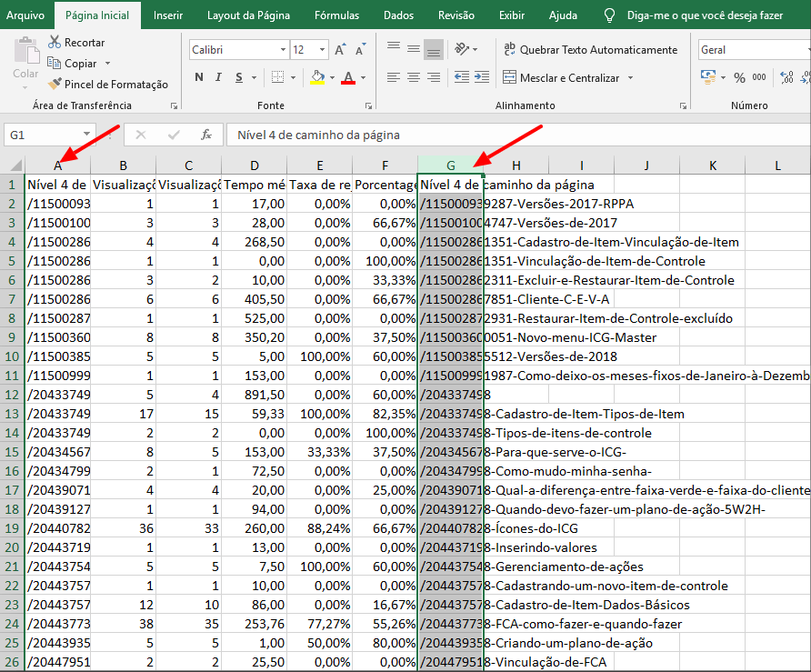Select the Pincel de Formatação brush
Image resolution: width=811 pixels, height=672 pixels.
(x=55, y=84)
